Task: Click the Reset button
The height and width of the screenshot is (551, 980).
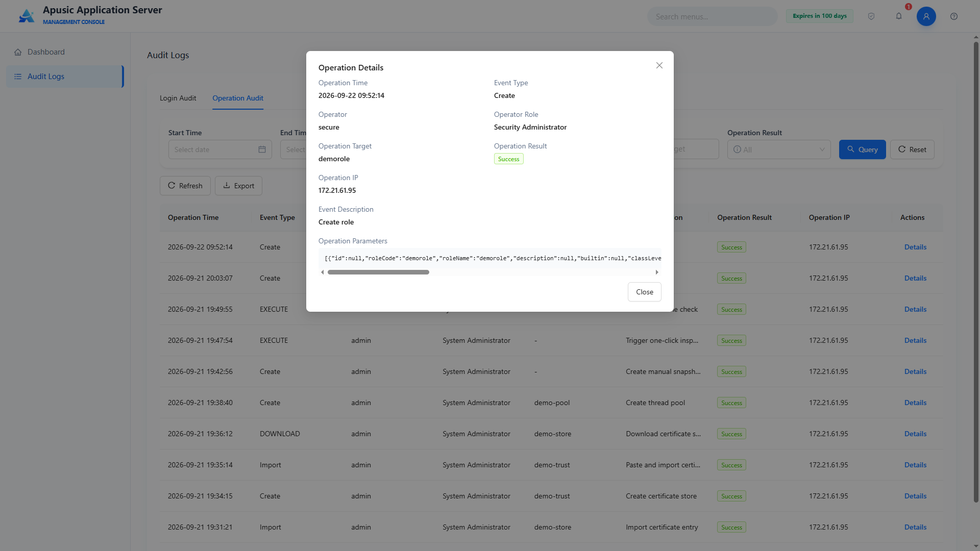Action: 912,149
